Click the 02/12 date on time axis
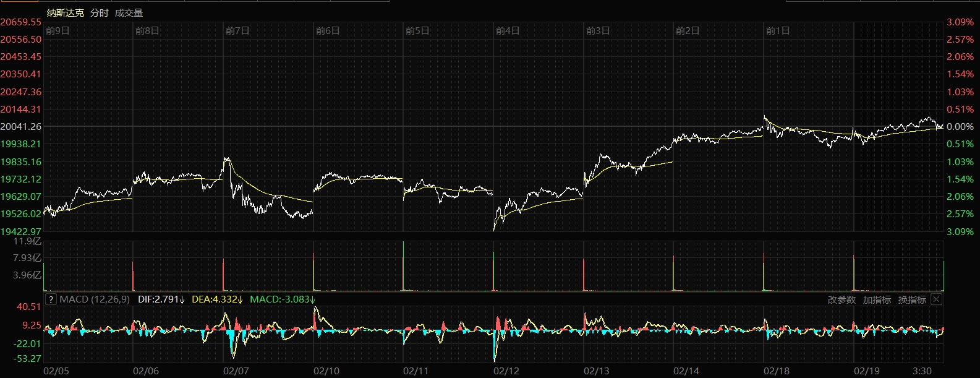The height and width of the screenshot is (378, 980). [x=506, y=371]
